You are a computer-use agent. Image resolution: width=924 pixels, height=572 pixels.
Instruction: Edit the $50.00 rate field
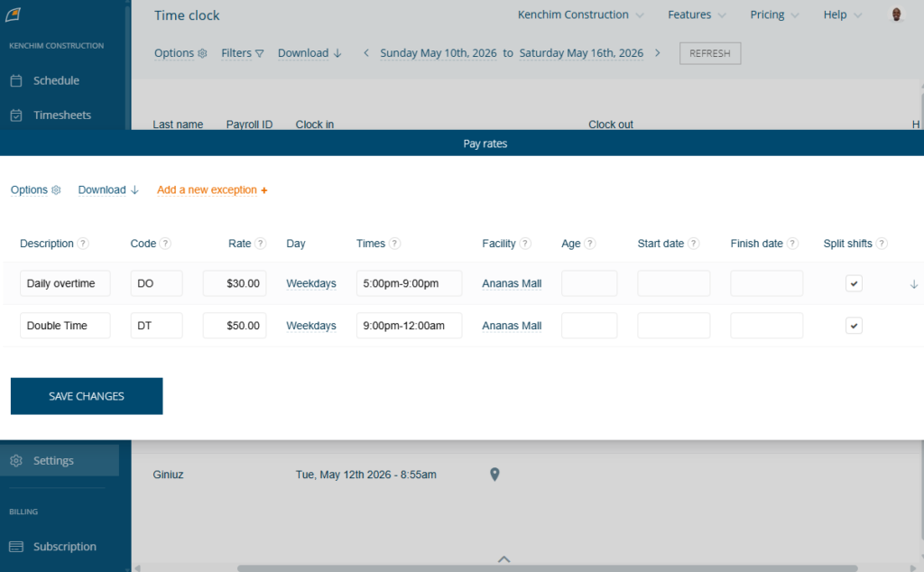point(235,326)
